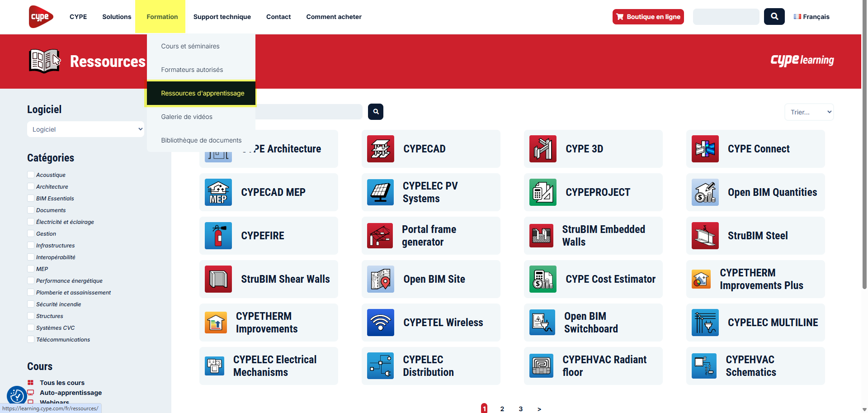Open the Français language selector
This screenshot has height=413, width=868.
[x=811, y=17]
